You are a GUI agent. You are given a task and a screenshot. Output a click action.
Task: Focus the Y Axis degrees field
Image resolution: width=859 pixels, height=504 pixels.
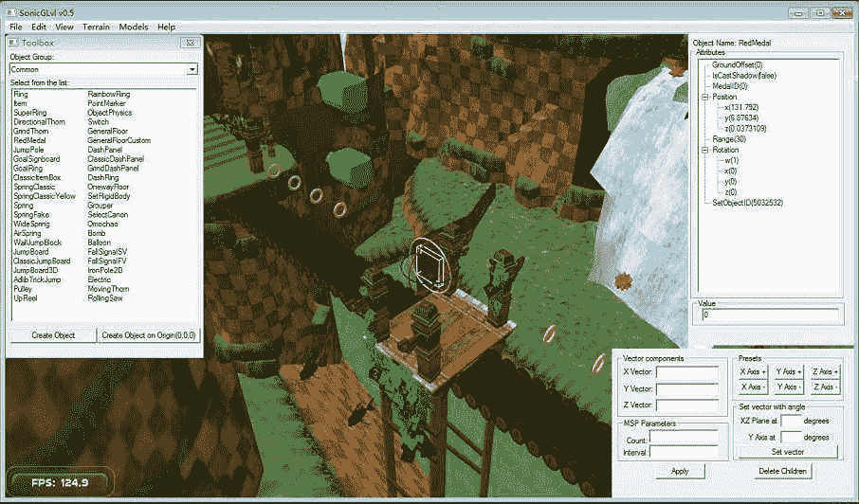[x=791, y=438]
